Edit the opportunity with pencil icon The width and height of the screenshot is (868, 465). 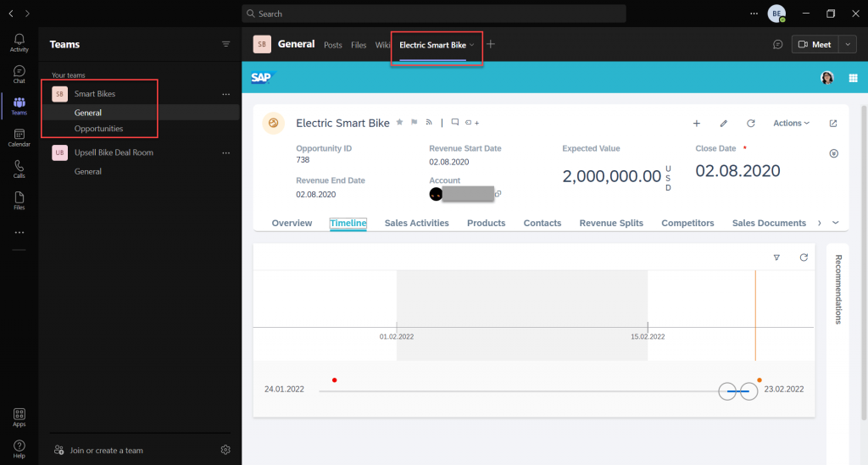(x=724, y=124)
